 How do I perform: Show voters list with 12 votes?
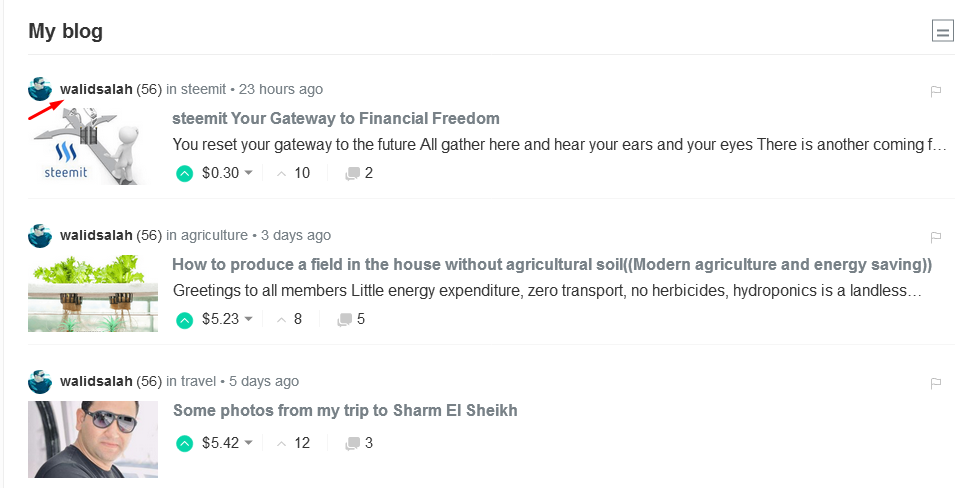pos(293,443)
